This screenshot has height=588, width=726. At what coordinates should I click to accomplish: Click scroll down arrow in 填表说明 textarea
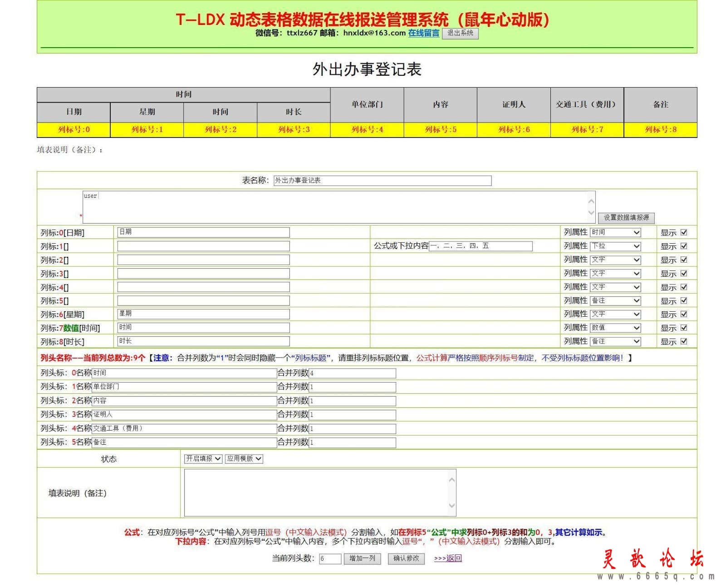pyautogui.click(x=451, y=506)
